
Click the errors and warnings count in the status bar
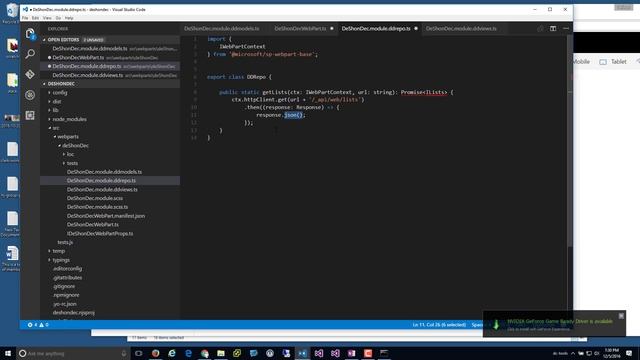click(x=38, y=325)
